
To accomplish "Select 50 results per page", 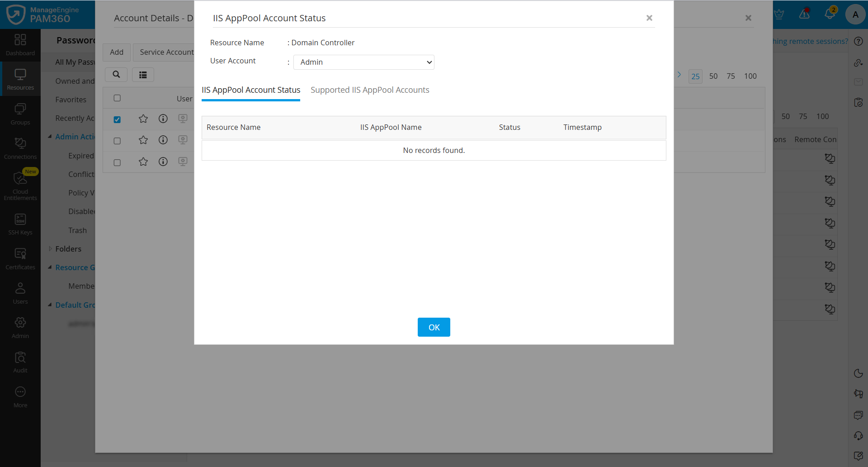I will [x=713, y=76].
